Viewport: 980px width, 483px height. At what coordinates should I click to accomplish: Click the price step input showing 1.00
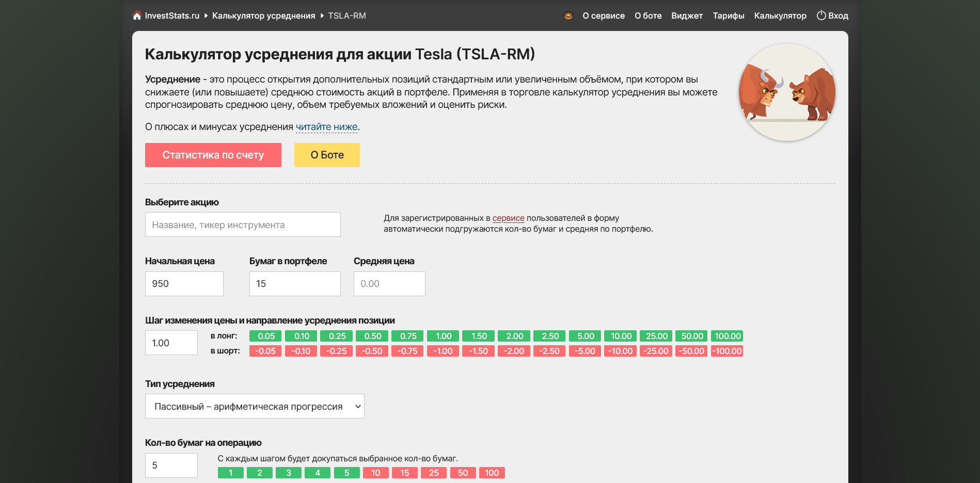click(x=171, y=343)
